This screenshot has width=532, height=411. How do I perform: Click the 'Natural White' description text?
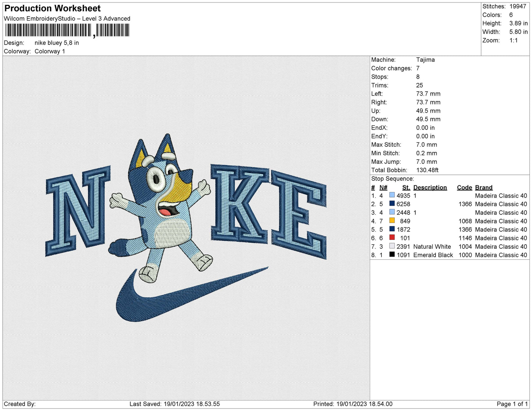click(x=432, y=247)
